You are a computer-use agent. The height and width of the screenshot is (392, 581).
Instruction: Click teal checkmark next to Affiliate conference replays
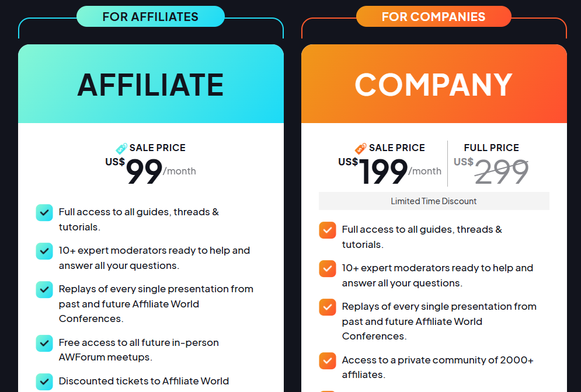(x=44, y=289)
